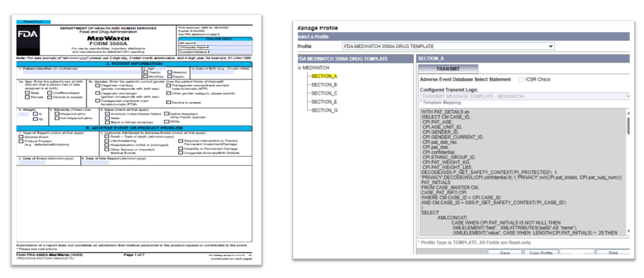Screen dimensions: 644x278
Task: Open the Profile dropdown in Manage Profile
Action: pos(448,47)
